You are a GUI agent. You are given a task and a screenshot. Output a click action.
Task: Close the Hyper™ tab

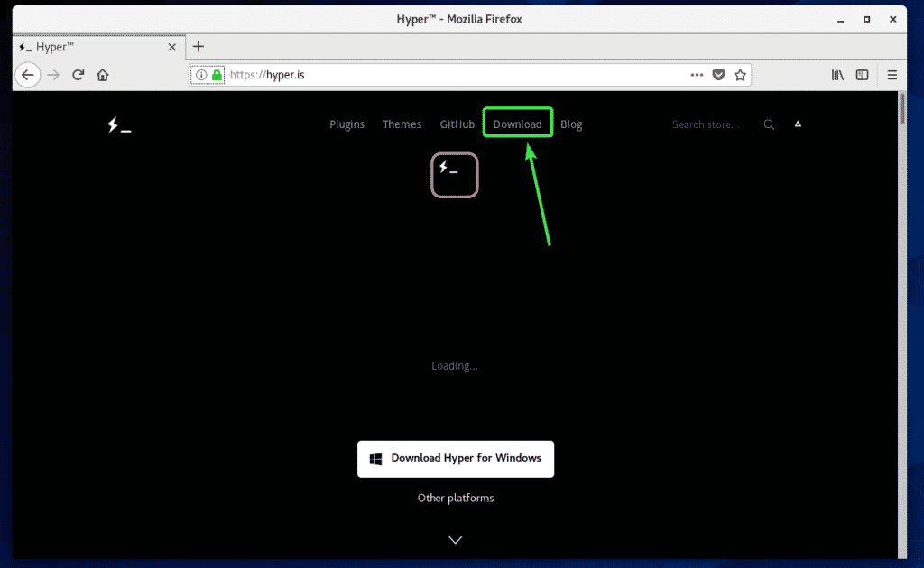pos(172,47)
